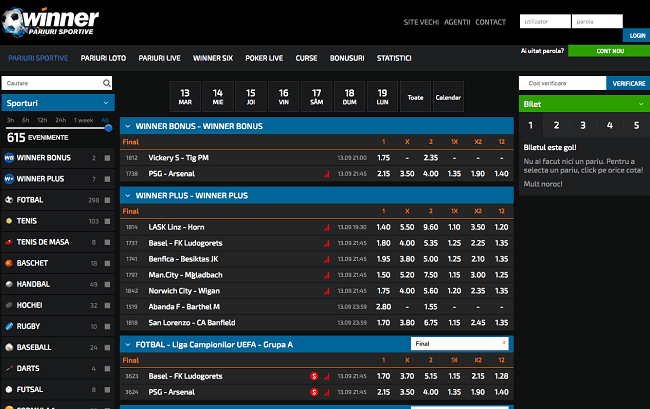Select the 1 week time filter
Image resolution: width=650 pixels, height=409 pixels.
click(86, 120)
